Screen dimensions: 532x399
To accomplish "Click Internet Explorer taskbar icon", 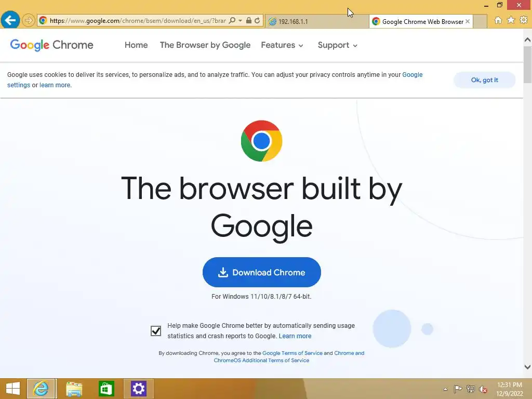I will (x=41, y=389).
